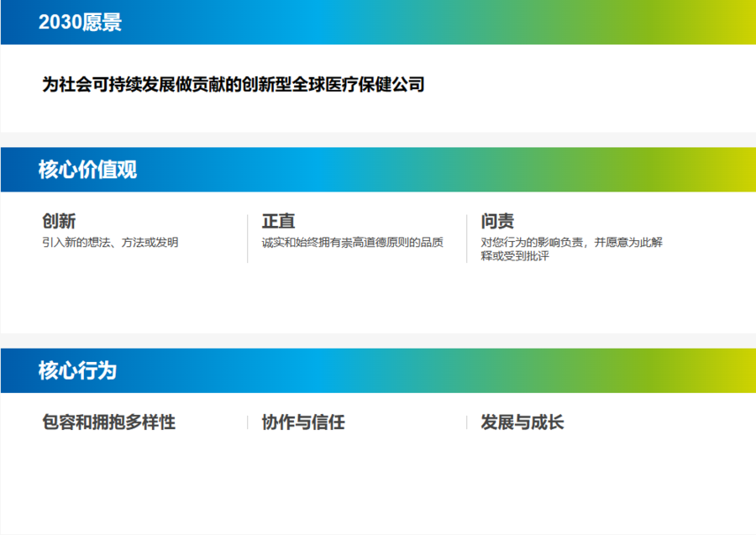Expand the 发展与成长 behavior item
The height and width of the screenshot is (535, 756).
pyautogui.click(x=522, y=422)
